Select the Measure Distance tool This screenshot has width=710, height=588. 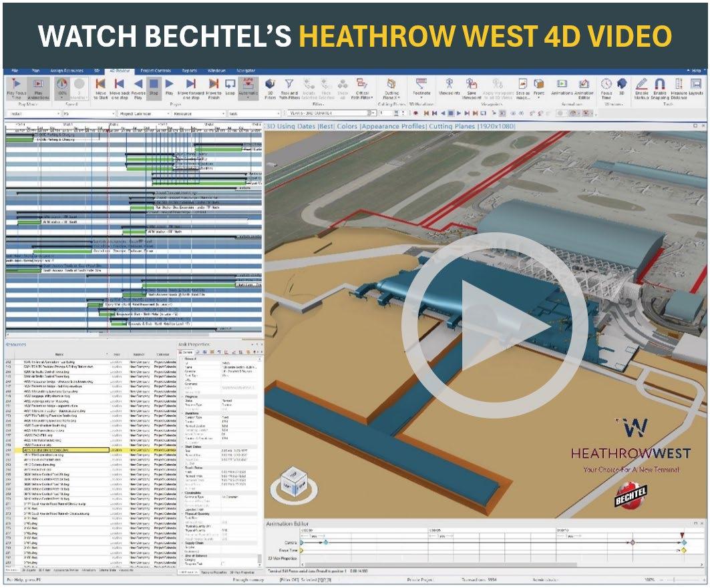[x=679, y=89]
